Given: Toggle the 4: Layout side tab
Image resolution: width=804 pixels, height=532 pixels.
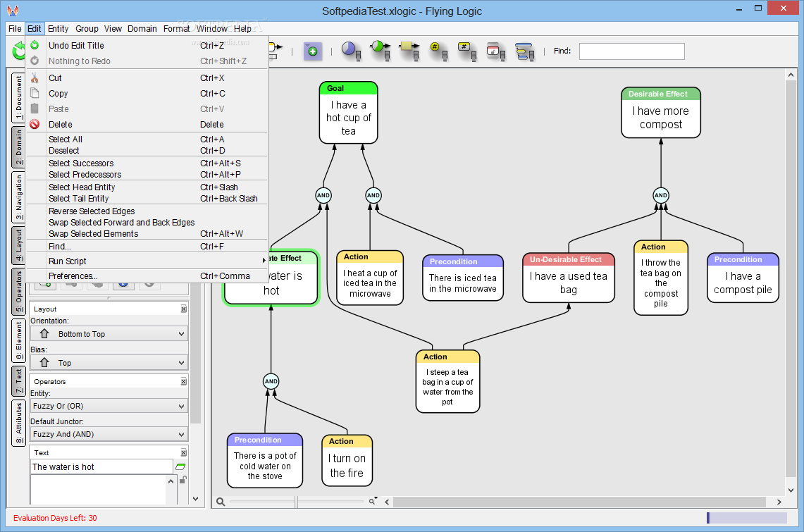Looking at the screenshot, I should tap(18, 245).
